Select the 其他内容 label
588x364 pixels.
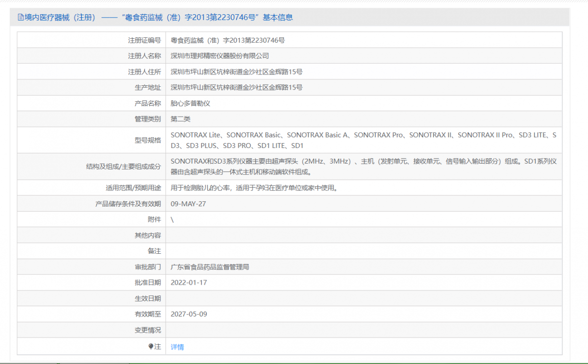pos(148,235)
